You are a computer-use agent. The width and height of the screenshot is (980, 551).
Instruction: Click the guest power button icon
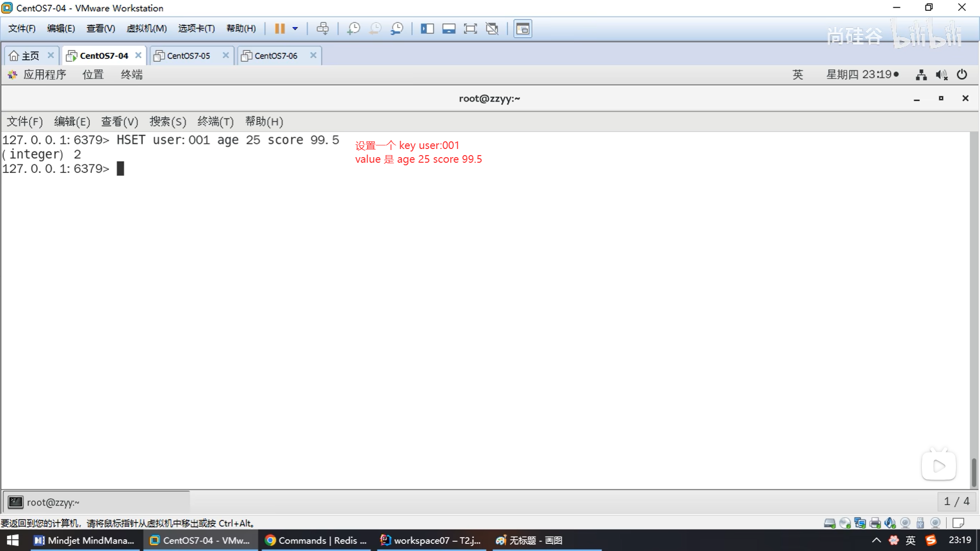962,74
